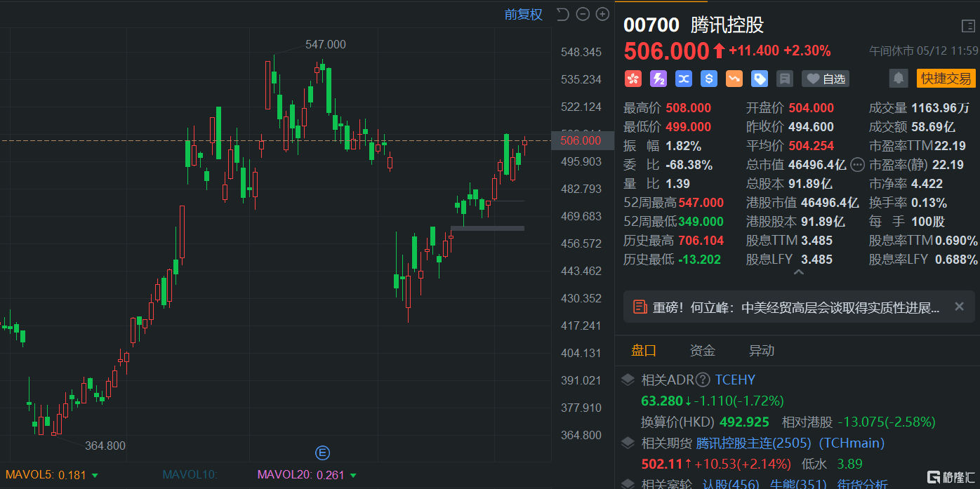Zoom in the K-line chart
This screenshot has height=489, width=980.
pyautogui.click(x=602, y=14)
